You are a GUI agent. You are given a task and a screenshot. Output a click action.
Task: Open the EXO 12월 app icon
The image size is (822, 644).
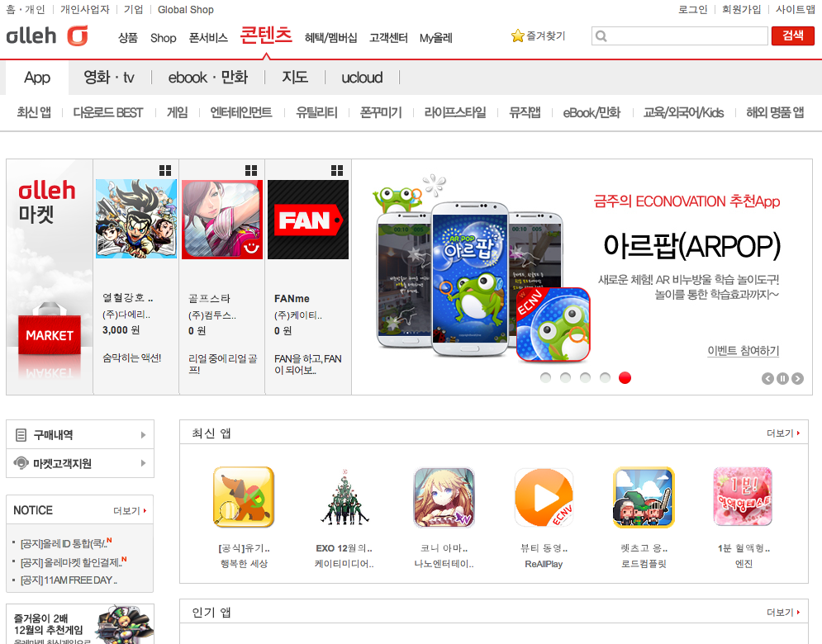coord(344,497)
